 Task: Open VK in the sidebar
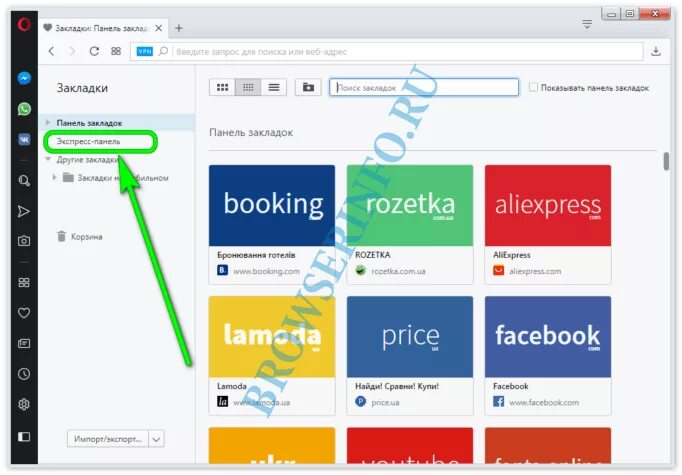pos(24,140)
